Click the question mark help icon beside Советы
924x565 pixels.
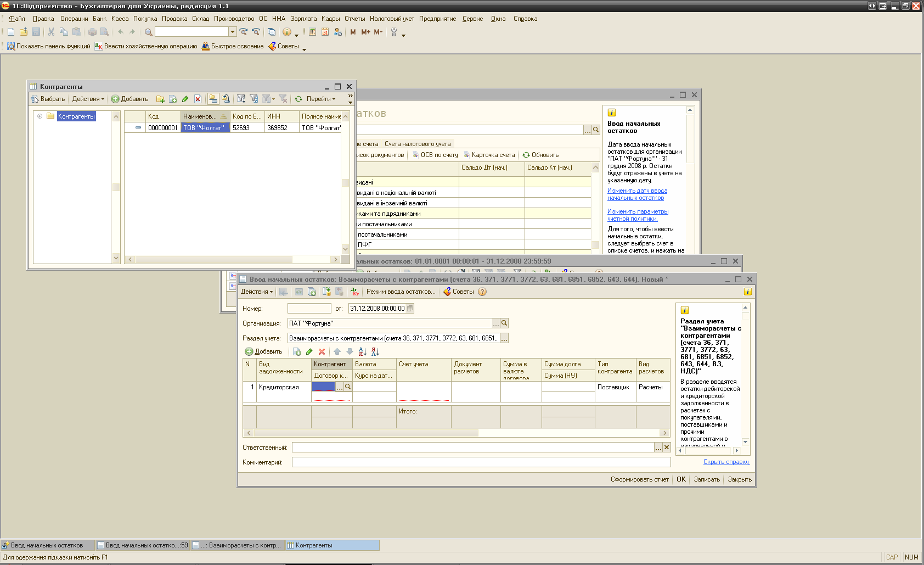[482, 292]
